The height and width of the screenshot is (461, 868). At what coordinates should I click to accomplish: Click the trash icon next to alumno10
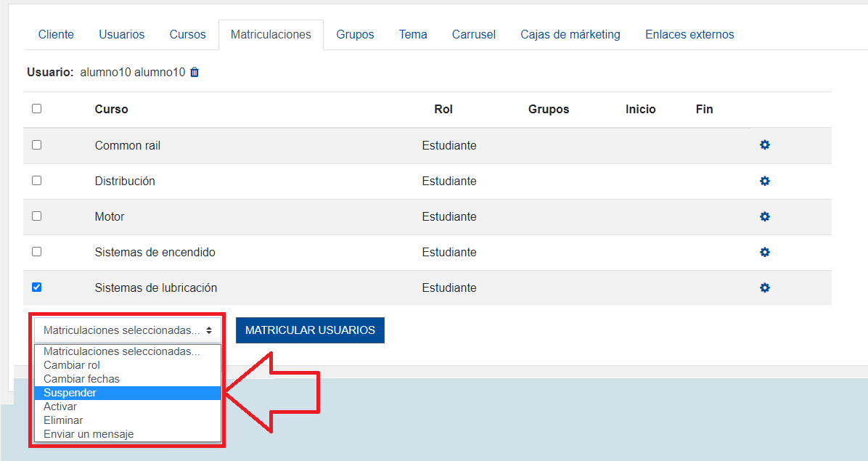pos(195,73)
